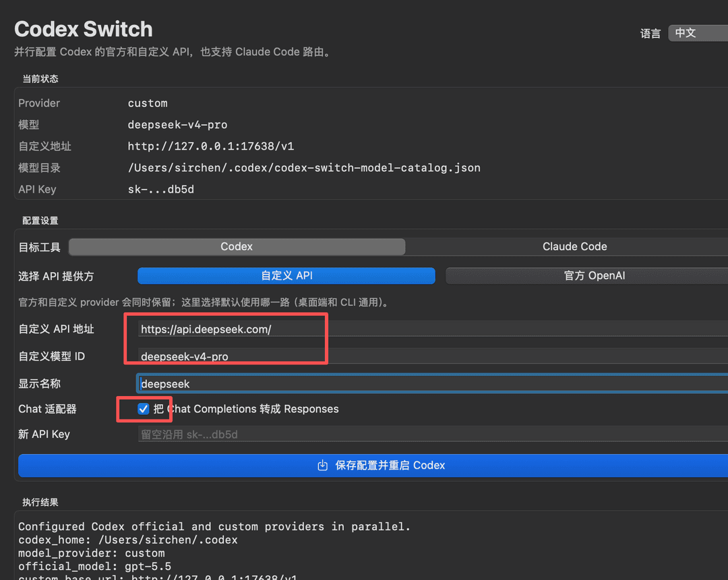Click the 模型目录 label in status
Screen dimensions: 728x580
40,168
